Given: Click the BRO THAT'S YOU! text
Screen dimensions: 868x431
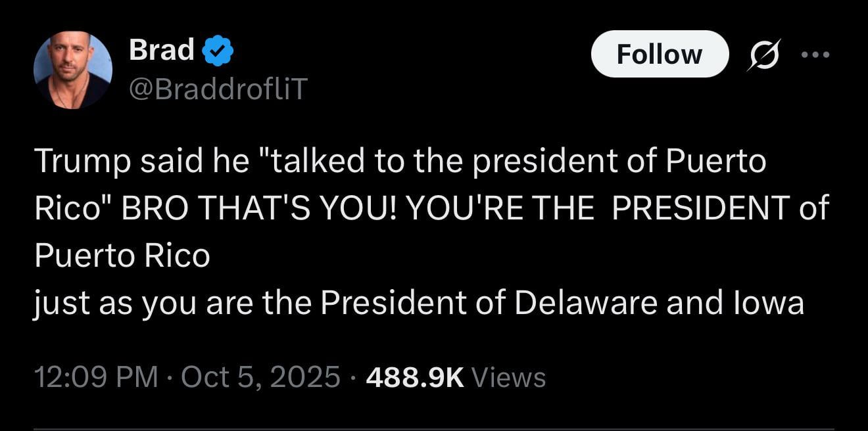Looking at the screenshot, I should (x=261, y=209).
